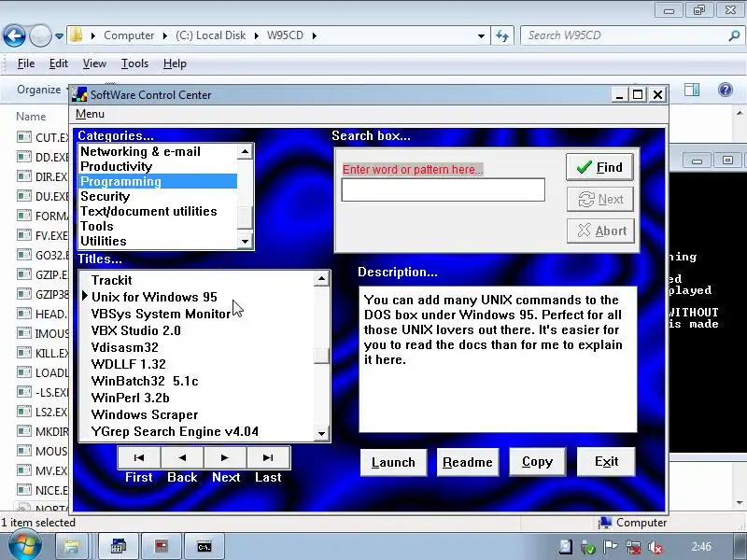Click the Explorer Forward navigation arrow

(x=40, y=35)
